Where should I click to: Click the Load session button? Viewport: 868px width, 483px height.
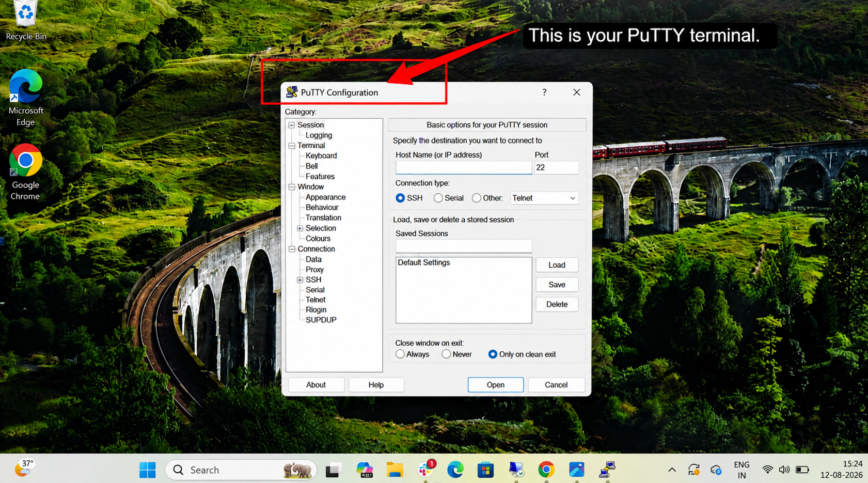pyautogui.click(x=557, y=265)
